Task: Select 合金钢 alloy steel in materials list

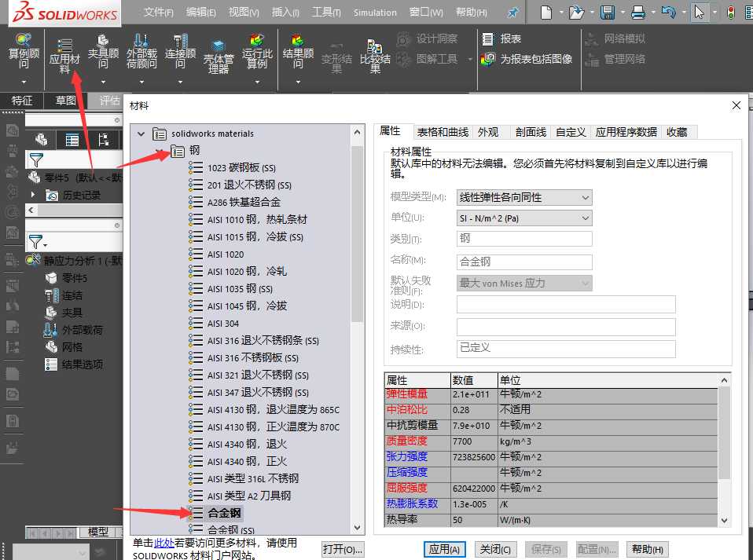Action: coord(224,513)
